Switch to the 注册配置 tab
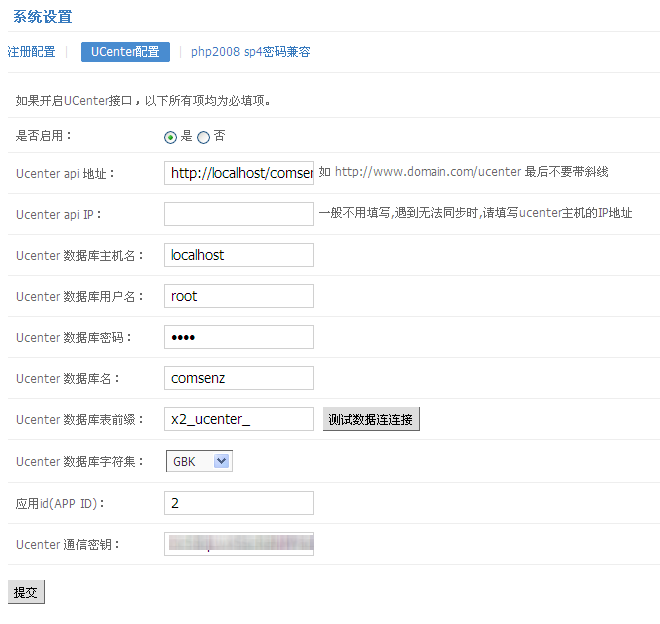This screenshot has width=660, height=624. 31,52
